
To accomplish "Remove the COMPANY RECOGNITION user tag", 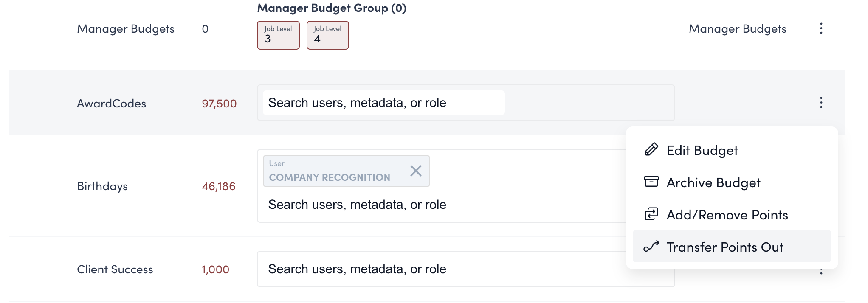I will coord(416,171).
